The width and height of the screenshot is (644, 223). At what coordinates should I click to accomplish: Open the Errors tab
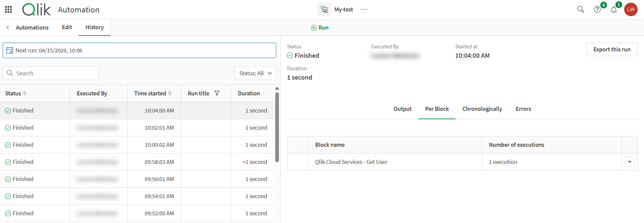(x=523, y=109)
